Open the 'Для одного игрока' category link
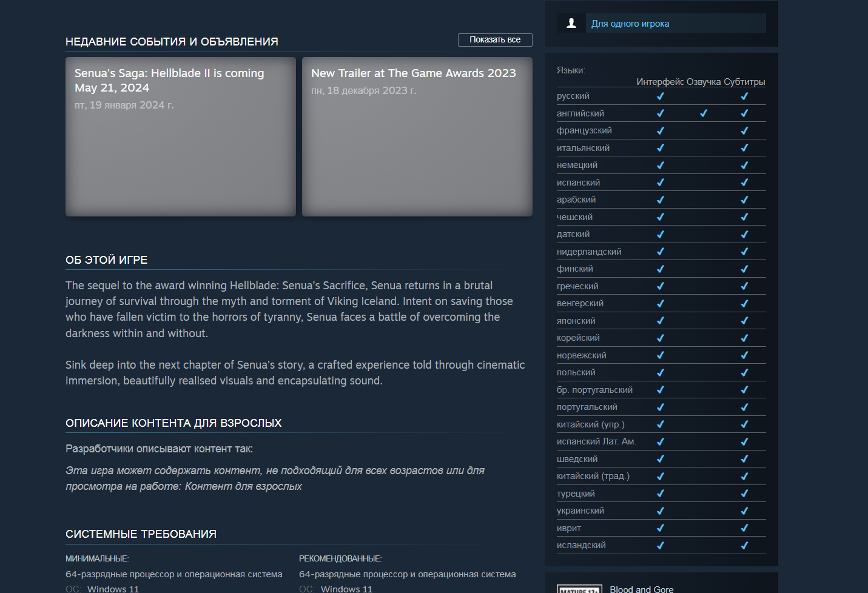The image size is (868, 593). click(630, 24)
